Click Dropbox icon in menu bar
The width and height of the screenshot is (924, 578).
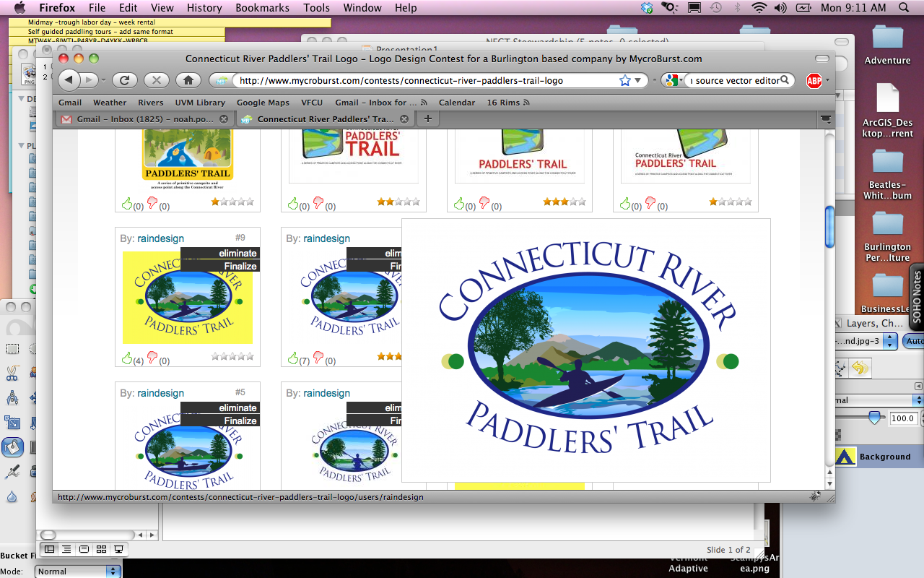coord(647,8)
